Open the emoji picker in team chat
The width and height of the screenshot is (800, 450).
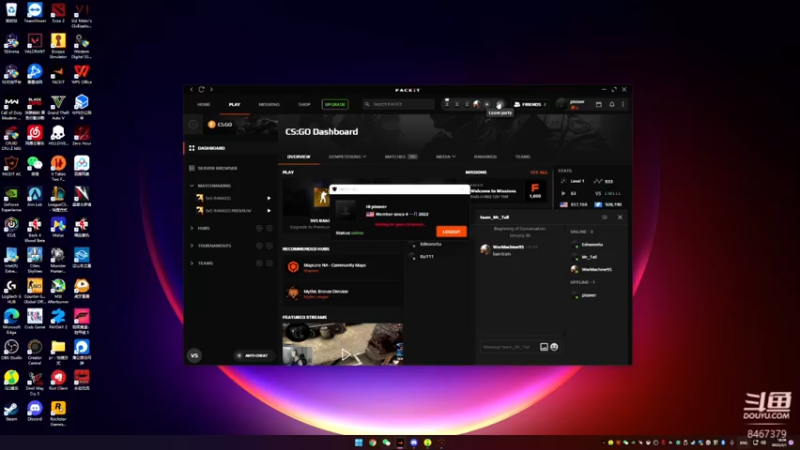pos(555,347)
